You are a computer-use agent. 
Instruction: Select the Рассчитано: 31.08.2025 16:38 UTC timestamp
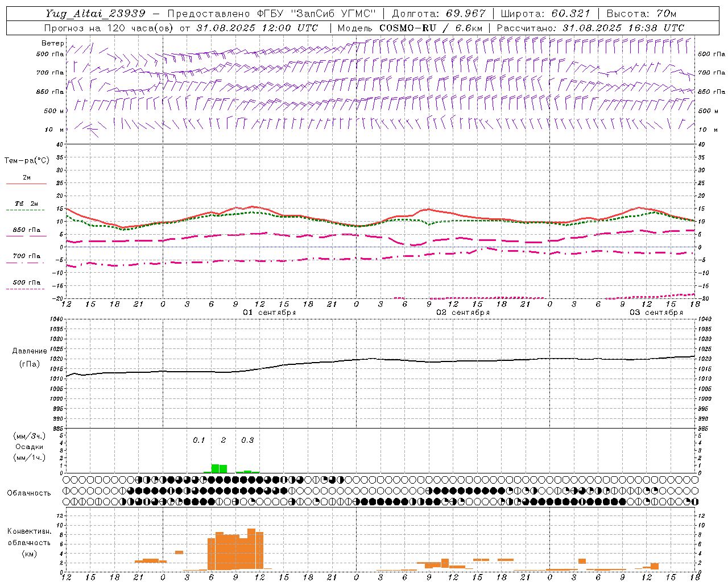(590, 28)
